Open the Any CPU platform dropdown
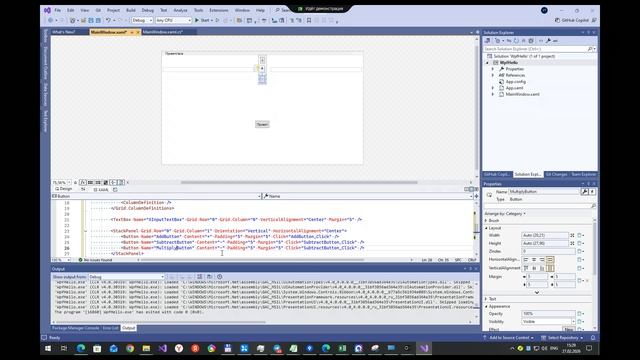 [173, 20]
